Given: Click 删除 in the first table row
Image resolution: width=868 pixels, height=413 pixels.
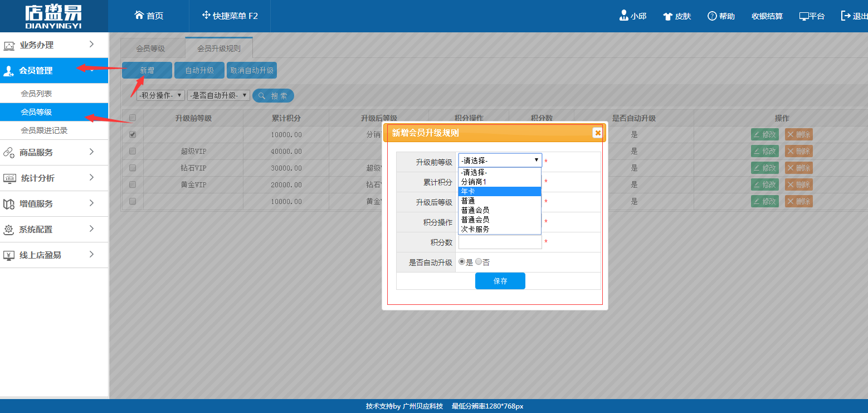Looking at the screenshot, I should pyautogui.click(x=799, y=134).
